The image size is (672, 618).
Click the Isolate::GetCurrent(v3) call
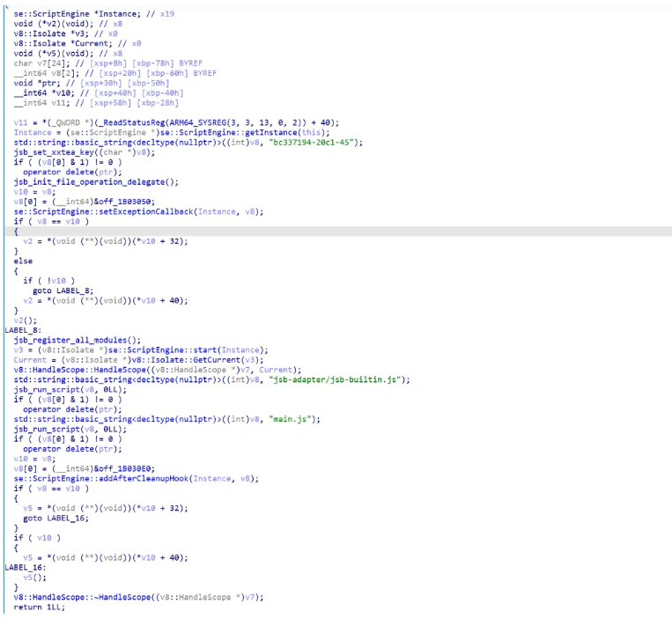click(197, 360)
